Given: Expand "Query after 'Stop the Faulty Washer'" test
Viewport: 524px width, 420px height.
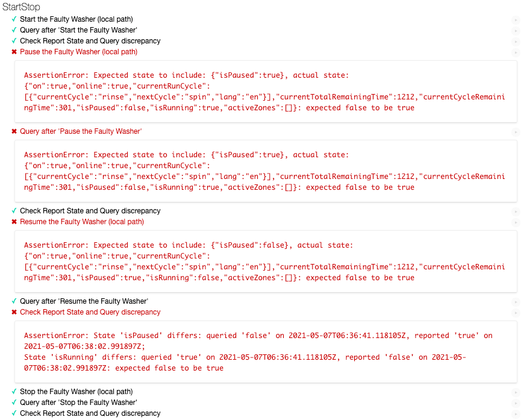Looking at the screenshot, I should click(78, 403).
